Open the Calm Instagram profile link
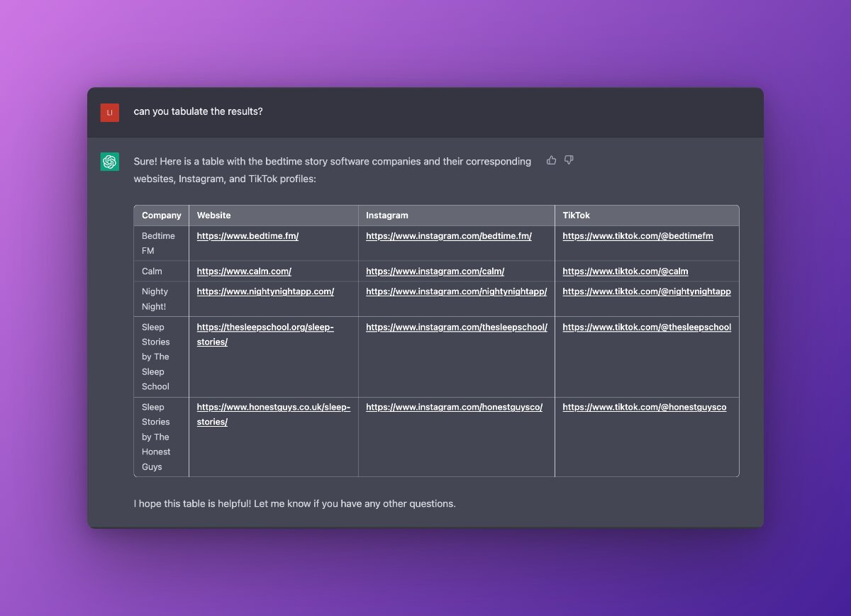 [435, 271]
